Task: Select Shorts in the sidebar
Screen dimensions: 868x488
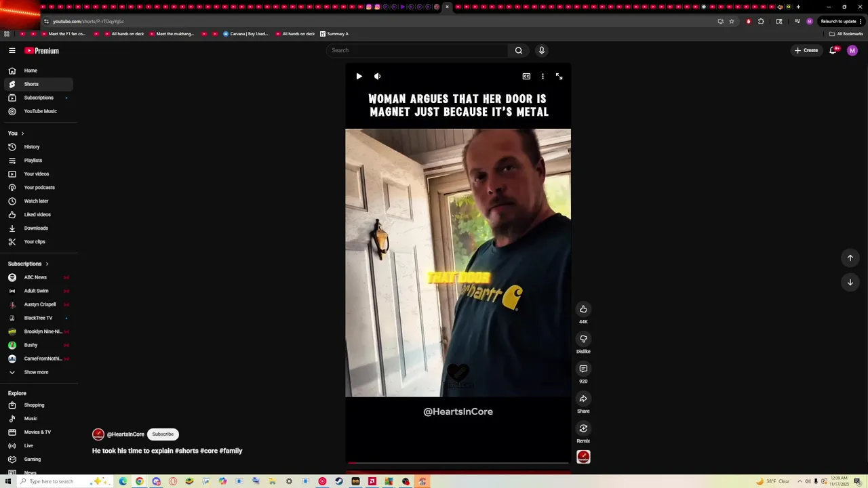Action: [x=39, y=84]
